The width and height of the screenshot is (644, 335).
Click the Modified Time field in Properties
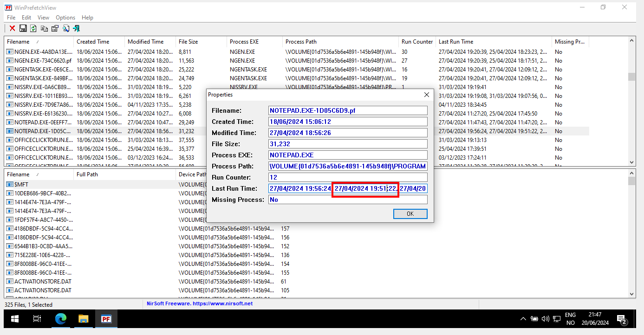click(x=348, y=133)
